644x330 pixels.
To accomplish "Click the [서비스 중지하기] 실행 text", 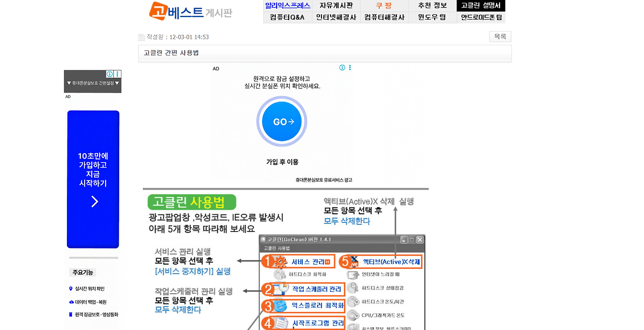I will tap(193, 271).
